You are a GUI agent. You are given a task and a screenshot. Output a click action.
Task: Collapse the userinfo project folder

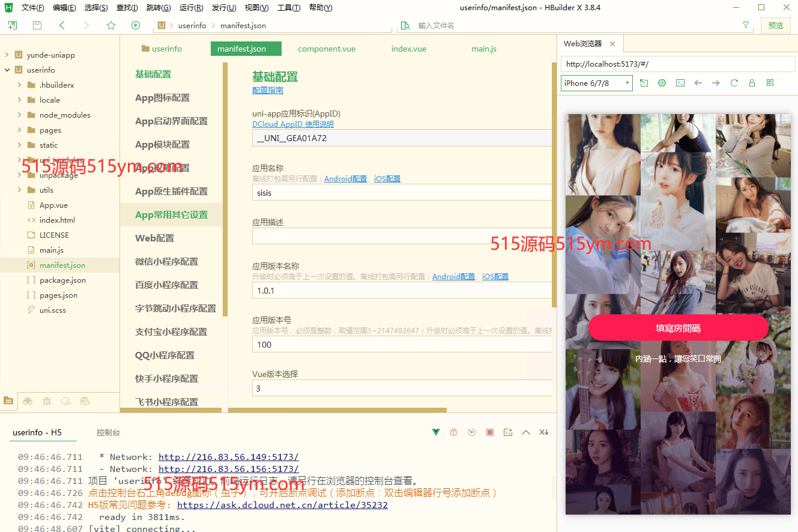coord(7,69)
